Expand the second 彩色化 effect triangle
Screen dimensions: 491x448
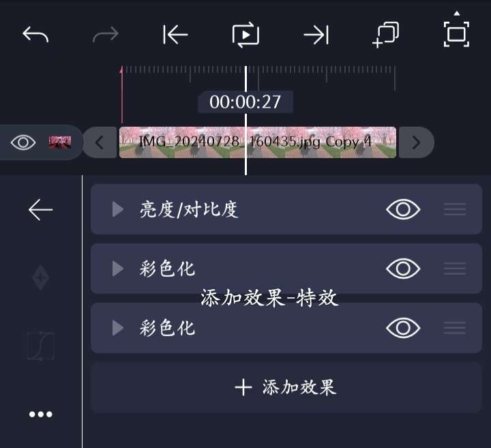point(118,328)
